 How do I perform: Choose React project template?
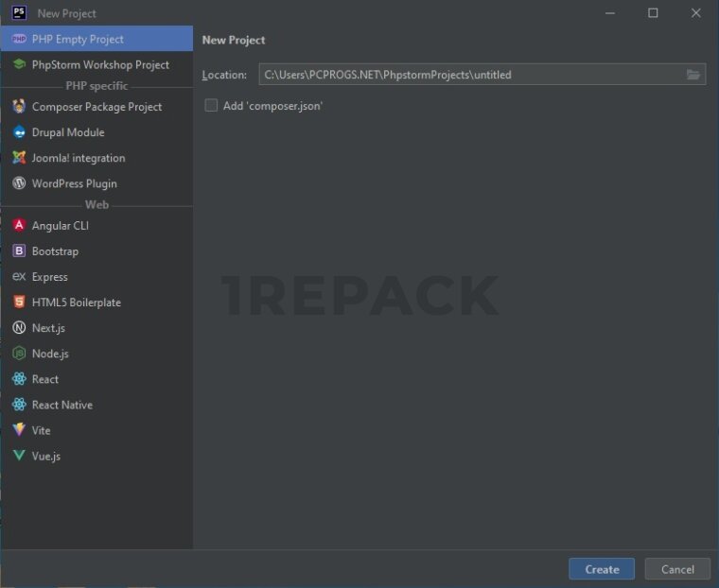[x=45, y=379]
